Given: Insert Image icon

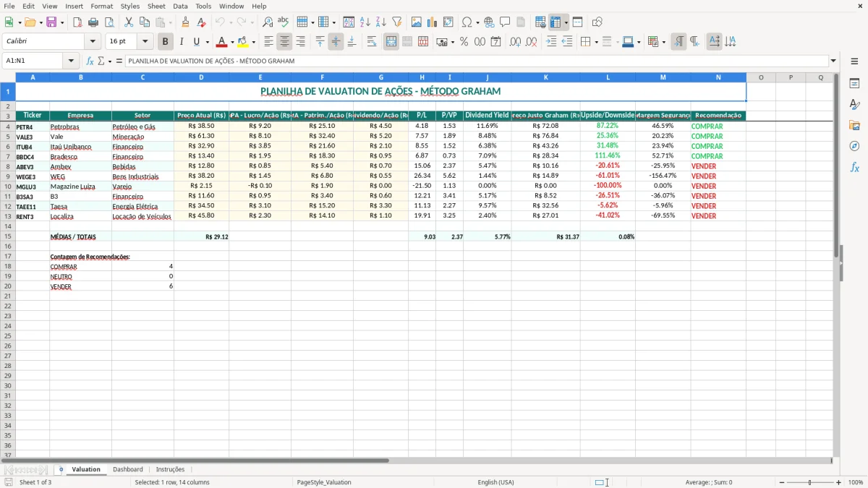Looking at the screenshot, I should coord(417,22).
